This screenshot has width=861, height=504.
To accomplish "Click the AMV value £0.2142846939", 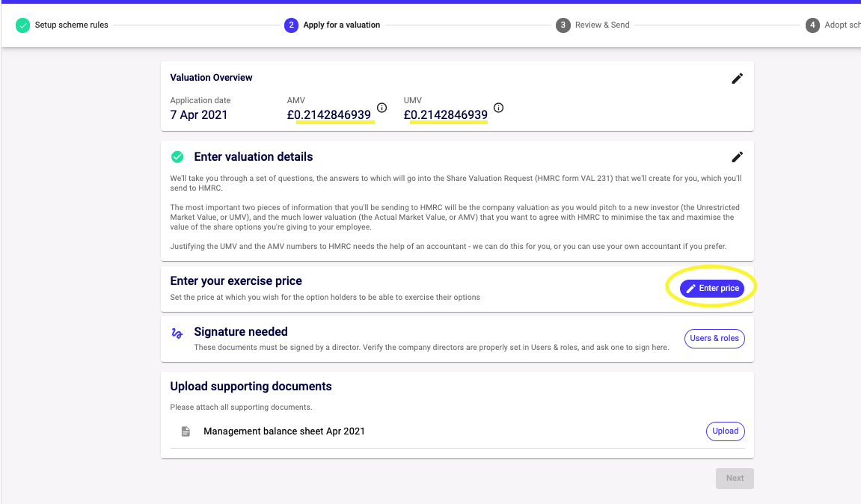I will (329, 114).
